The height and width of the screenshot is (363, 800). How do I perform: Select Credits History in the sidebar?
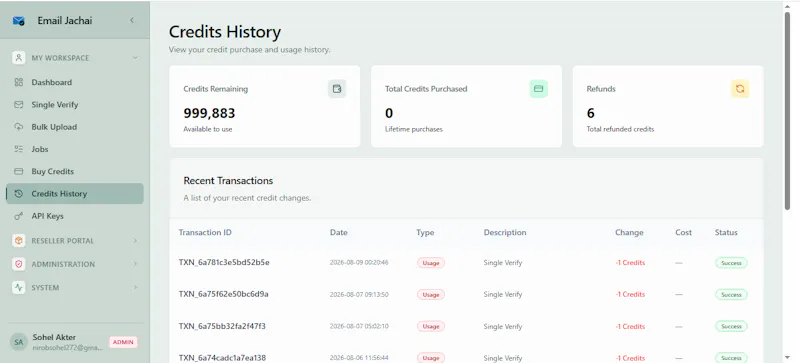point(75,193)
